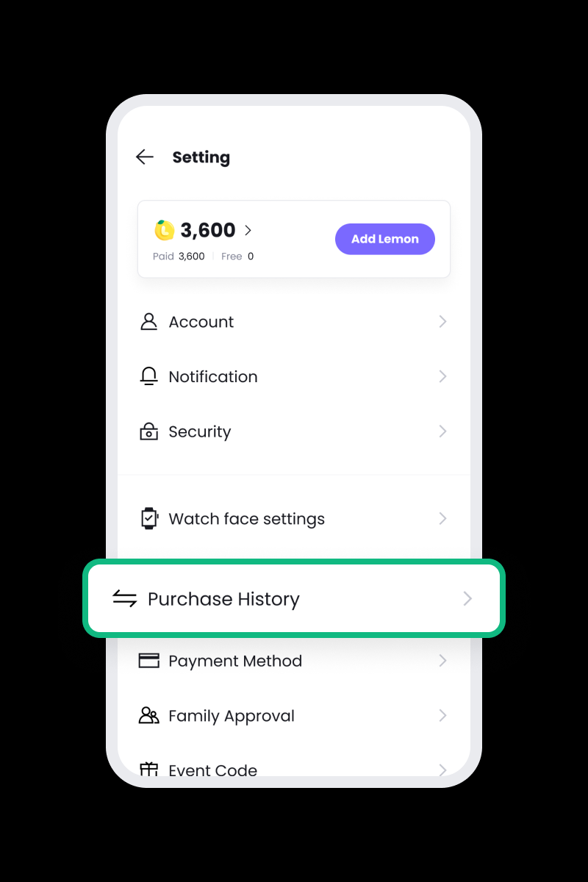Tap the lemon coin icon
Image resolution: width=588 pixels, height=882 pixels.
coord(165,230)
